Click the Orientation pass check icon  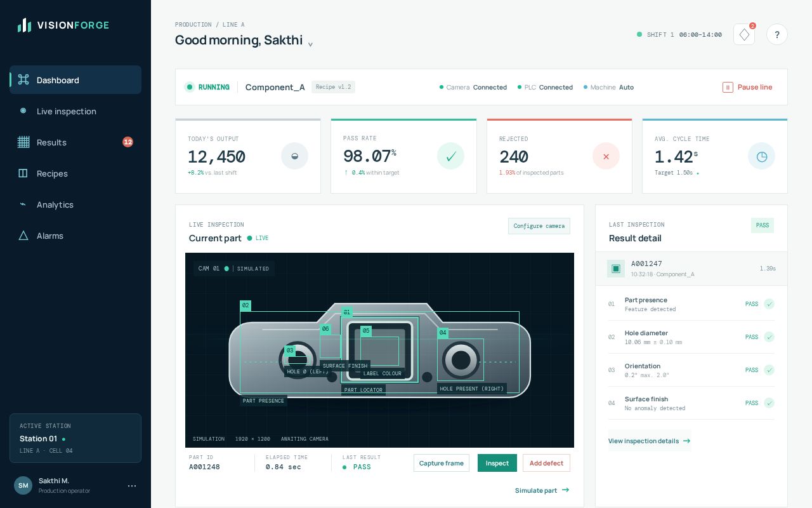[769, 370]
